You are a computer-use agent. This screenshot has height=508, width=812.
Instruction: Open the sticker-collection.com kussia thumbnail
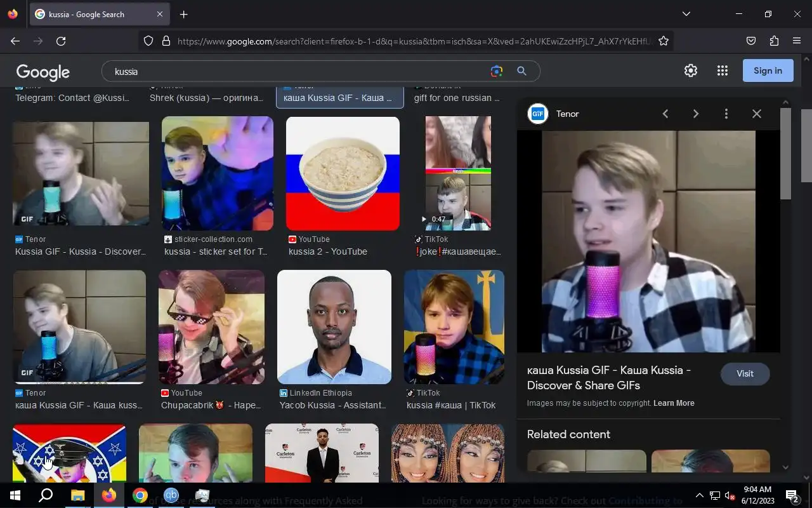[x=218, y=173]
